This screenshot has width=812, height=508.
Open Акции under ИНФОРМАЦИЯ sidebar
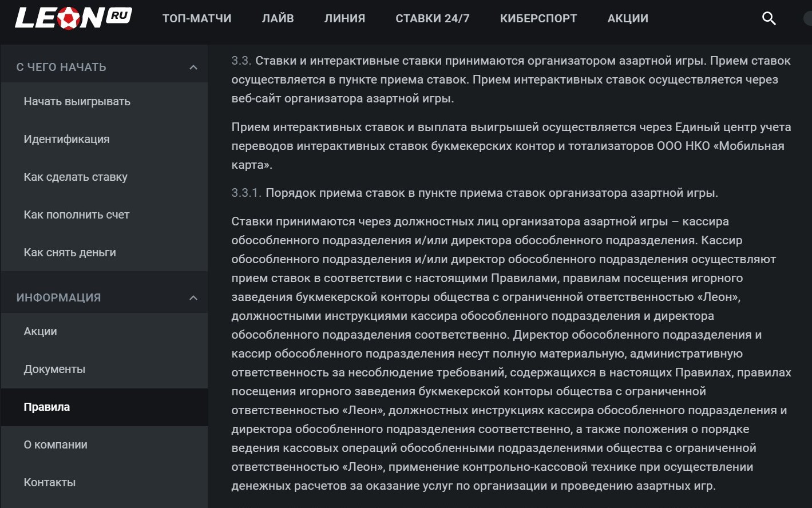click(x=104, y=332)
